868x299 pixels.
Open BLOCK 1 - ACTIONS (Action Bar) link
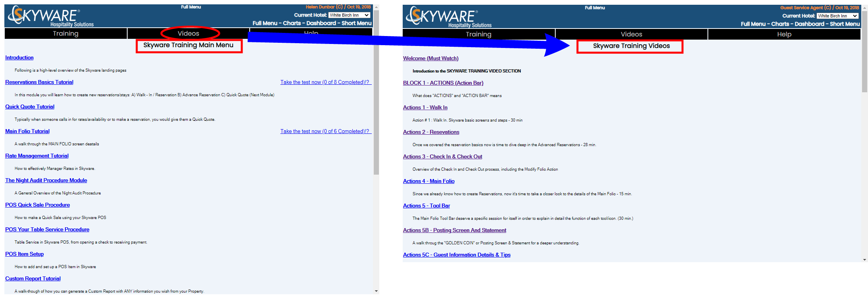click(443, 83)
